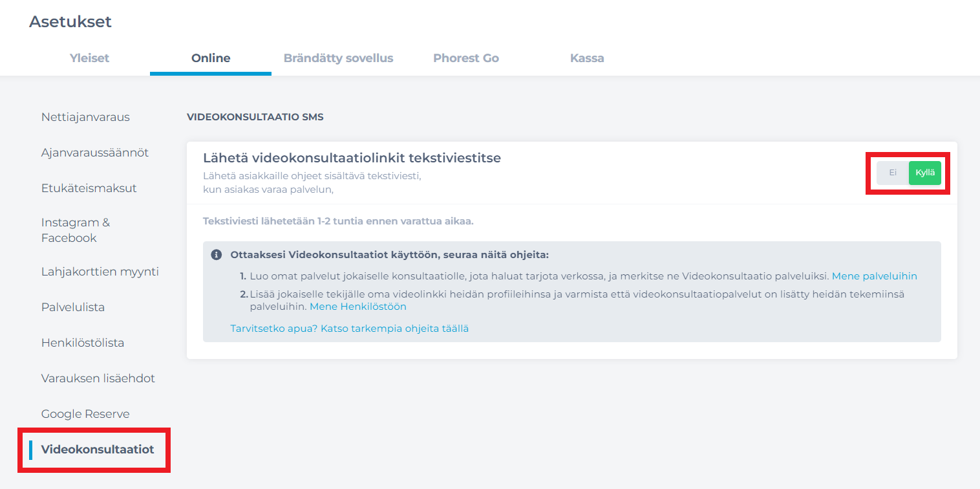Set SMS toggle to Ei
Viewport: 980px width, 489px height.
coord(893,173)
